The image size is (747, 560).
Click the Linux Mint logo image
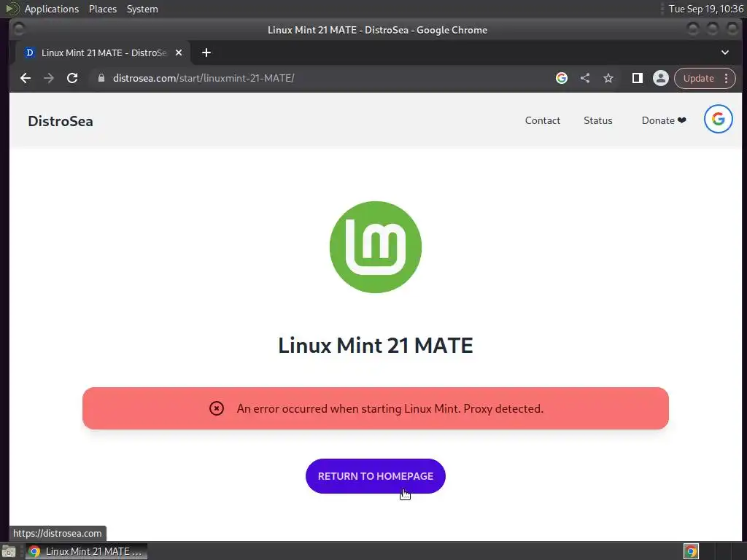pyautogui.click(x=376, y=247)
